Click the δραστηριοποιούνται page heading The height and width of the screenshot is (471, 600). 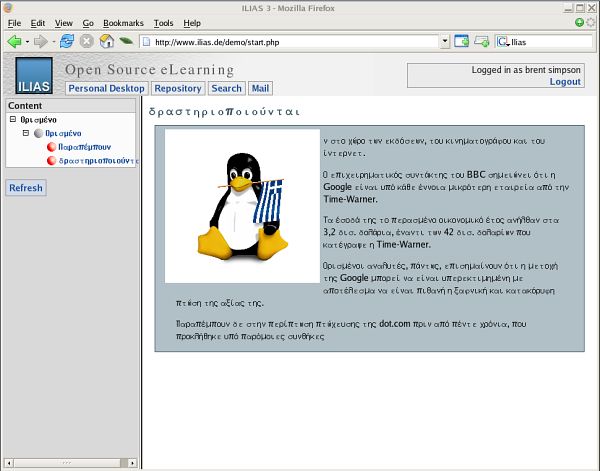point(224,112)
